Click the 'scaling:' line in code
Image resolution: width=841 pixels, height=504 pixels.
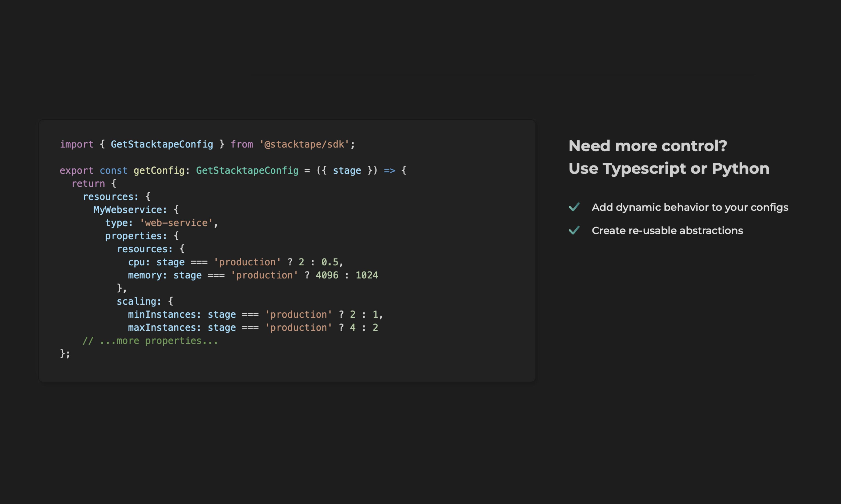click(145, 301)
